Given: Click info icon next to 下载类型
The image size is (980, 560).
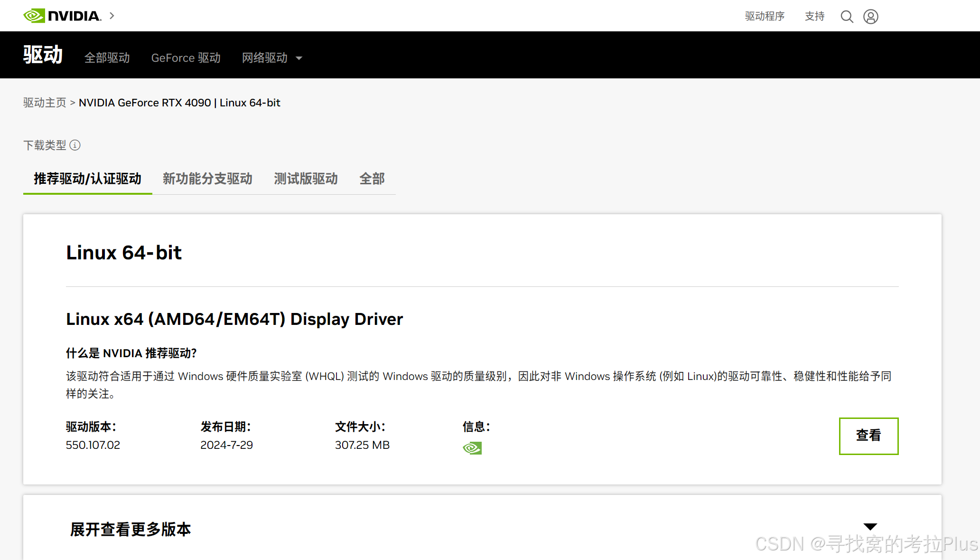Looking at the screenshot, I should pos(75,145).
